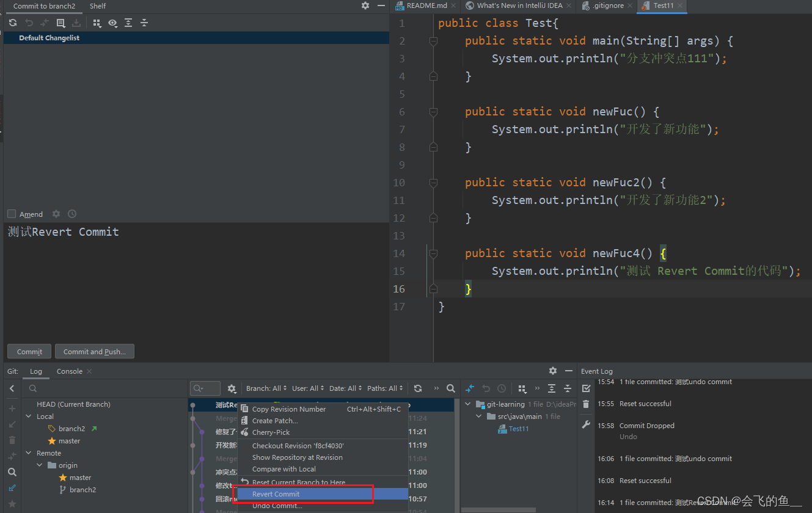The height and width of the screenshot is (513, 812).
Task: Choose Checkout Revision 'f8cf4030'
Action: [x=323, y=446]
